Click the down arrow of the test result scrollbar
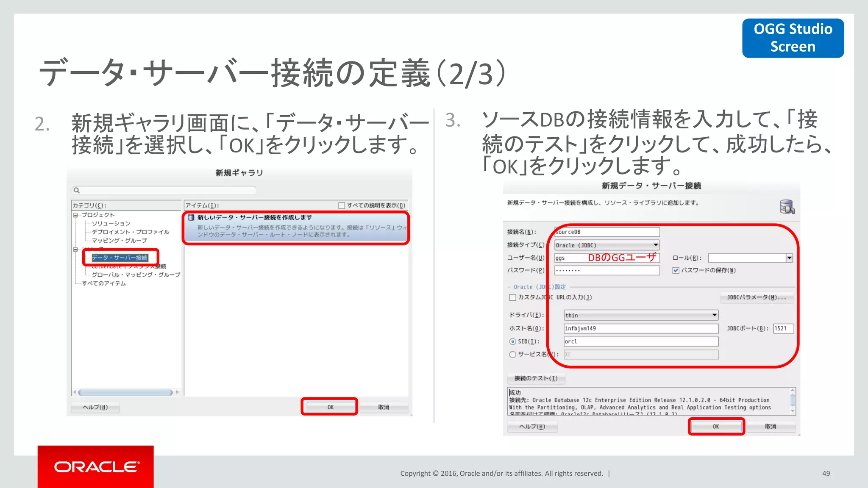The width and height of the screenshot is (868, 488). pyautogui.click(x=792, y=411)
